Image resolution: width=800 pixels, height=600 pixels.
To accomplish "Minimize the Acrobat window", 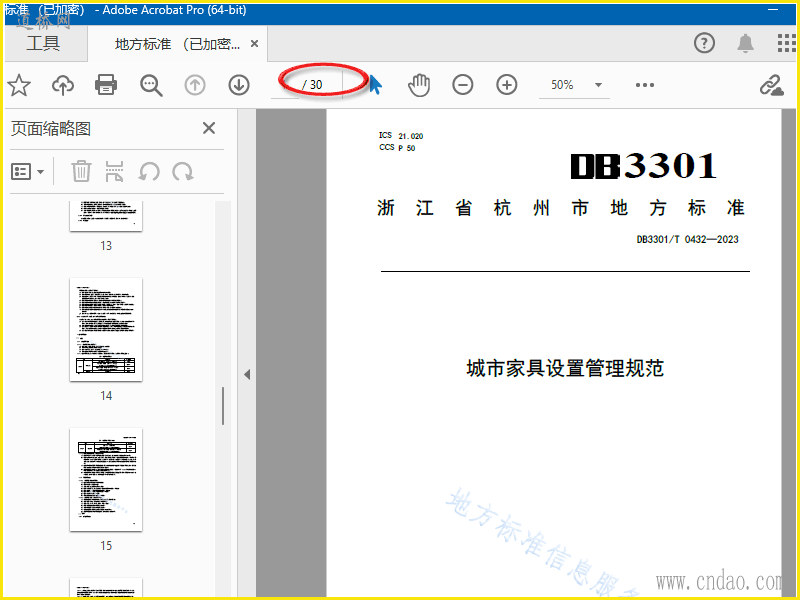I will (x=773, y=9).
